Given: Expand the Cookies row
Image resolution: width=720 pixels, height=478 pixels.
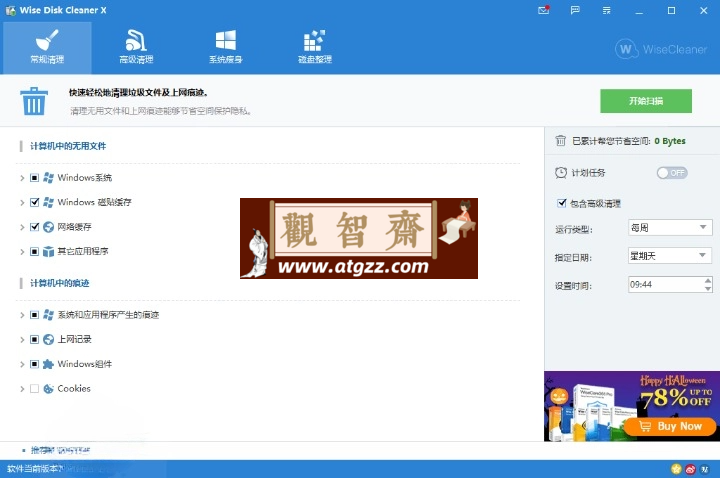Looking at the screenshot, I should coord(22,389).
